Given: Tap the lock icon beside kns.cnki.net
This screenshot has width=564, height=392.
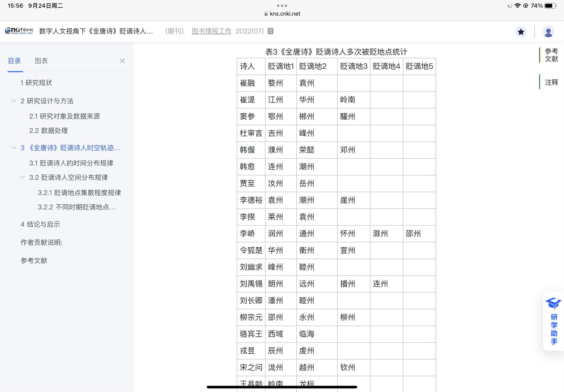Looking at the screenshot, I should pyautogui.click(x=266, y=14).
